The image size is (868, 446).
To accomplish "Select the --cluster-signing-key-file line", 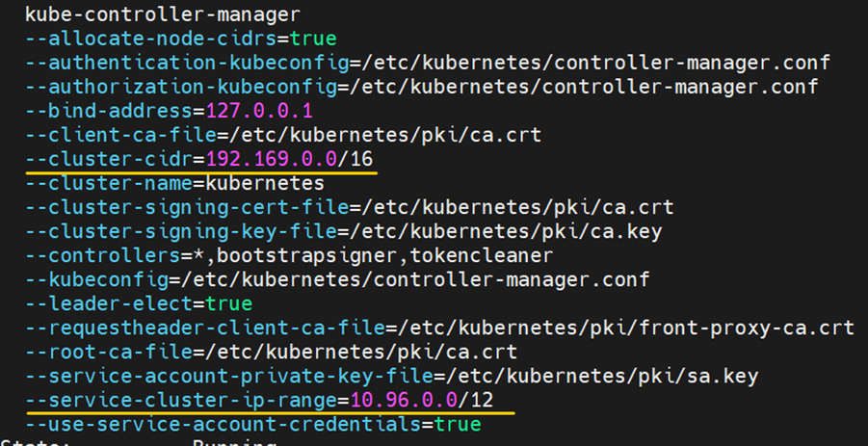I will click(344, 232).
